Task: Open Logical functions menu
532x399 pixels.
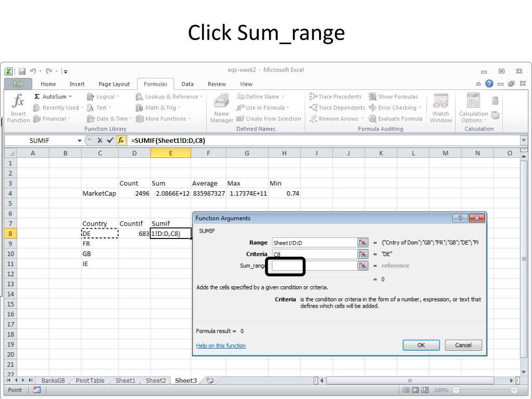Action: click(103, 97)
